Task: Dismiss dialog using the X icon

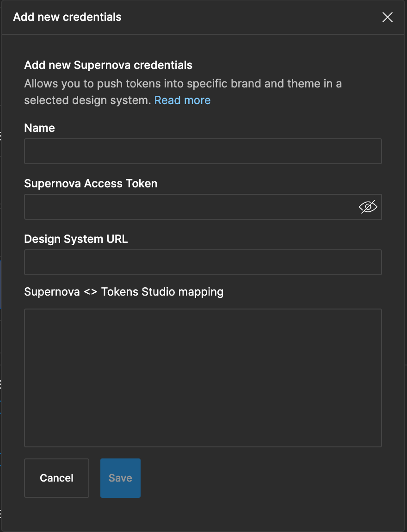Action: (387, 17)
